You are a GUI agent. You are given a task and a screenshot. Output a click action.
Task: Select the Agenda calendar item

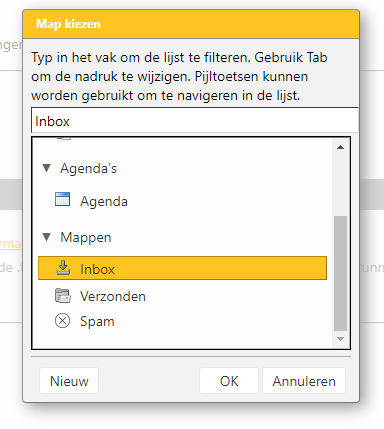click(x=104, y=201)
